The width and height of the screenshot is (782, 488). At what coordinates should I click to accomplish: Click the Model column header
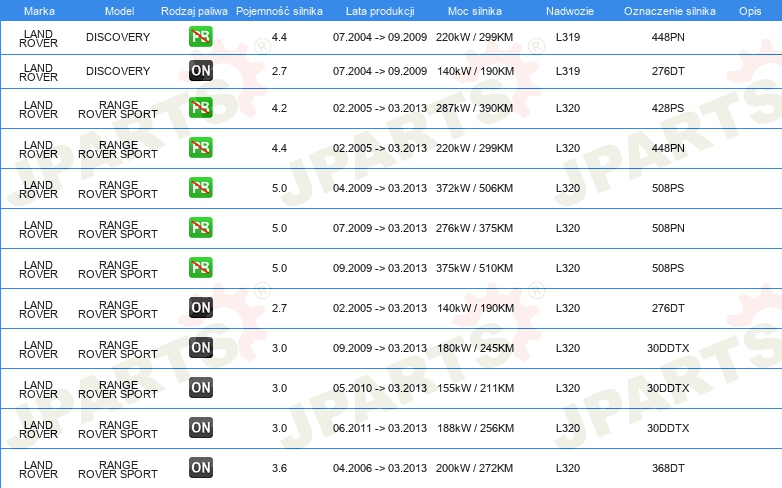tap(119, 11)
